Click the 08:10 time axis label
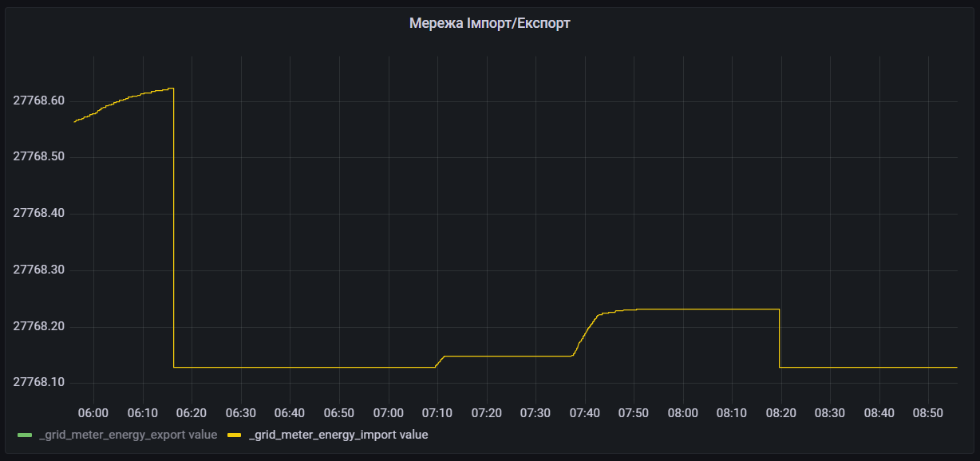This screenshot has height=461, width=980. tap(733, 412)
